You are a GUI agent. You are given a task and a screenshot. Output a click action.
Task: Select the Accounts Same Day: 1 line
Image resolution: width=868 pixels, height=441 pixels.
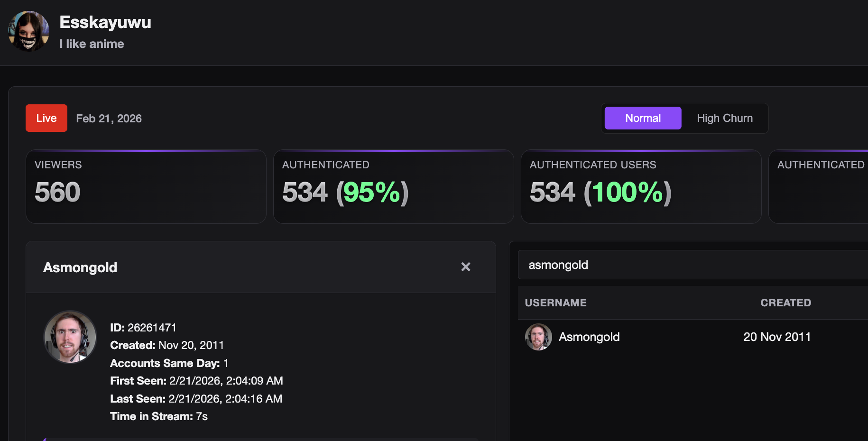[x=169, y=363]
